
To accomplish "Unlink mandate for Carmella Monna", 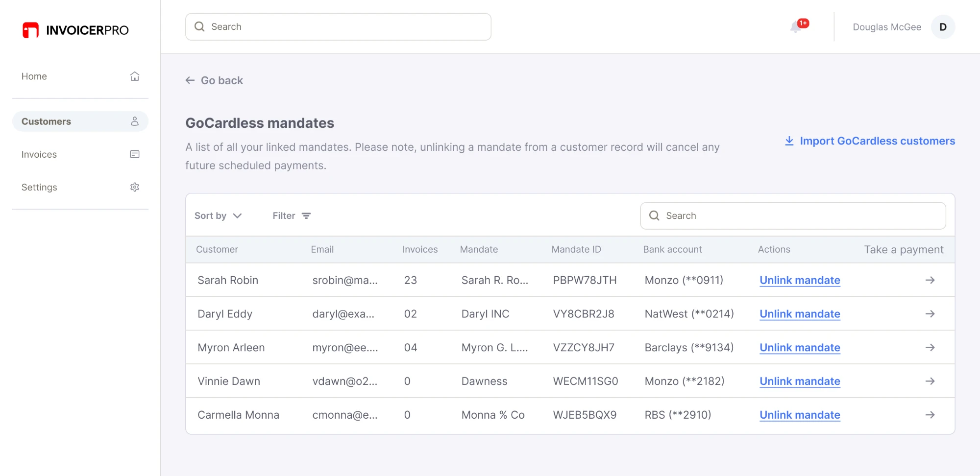I will point(800,415).
